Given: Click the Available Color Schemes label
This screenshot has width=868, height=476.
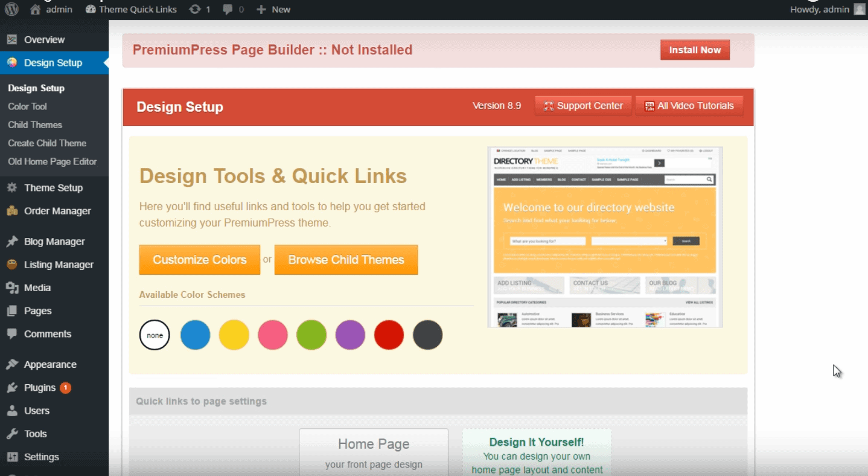Looking at the screenshot, I should point(192,295).
